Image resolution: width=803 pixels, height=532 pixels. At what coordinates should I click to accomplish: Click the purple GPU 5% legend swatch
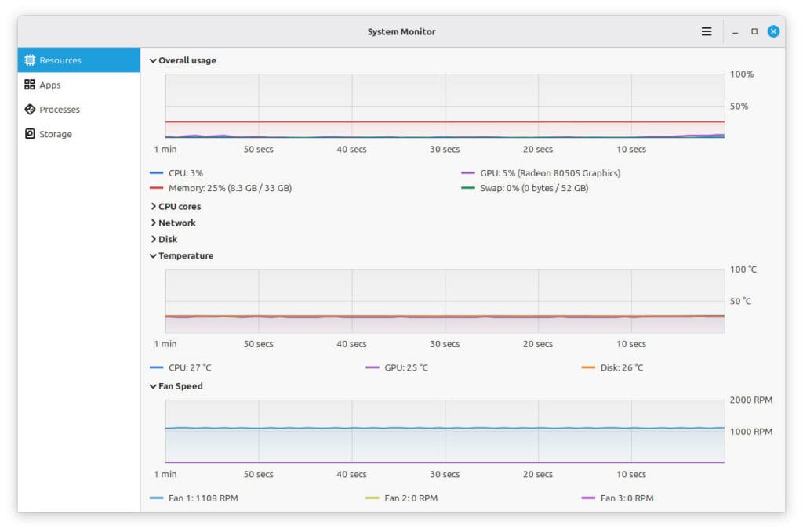pyautogui.click(x=467, y=173)
